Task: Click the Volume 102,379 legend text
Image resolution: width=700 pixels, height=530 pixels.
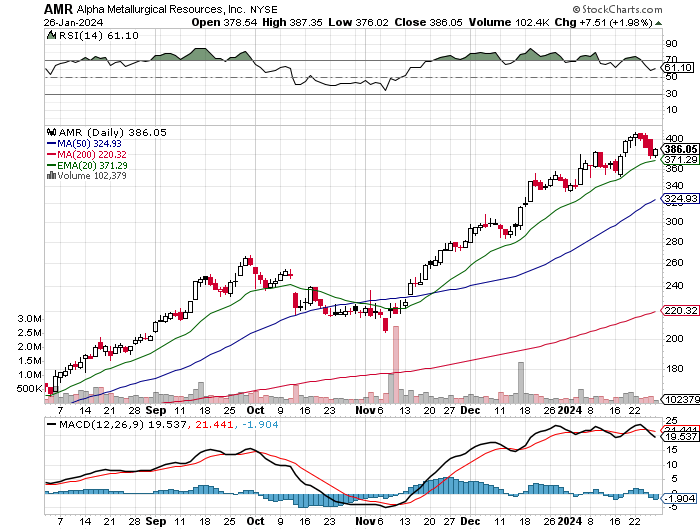Action: point(92,176)
